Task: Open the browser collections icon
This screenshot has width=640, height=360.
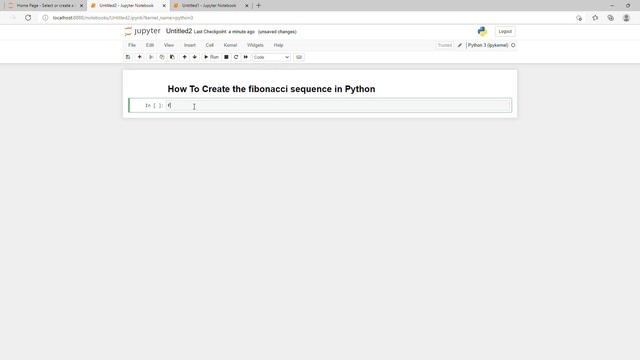Action: [611, 18]
